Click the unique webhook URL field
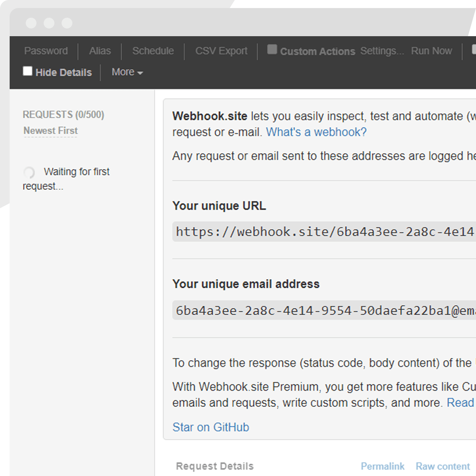This screenshot has width=476, height=476. (x=324, y=232)
